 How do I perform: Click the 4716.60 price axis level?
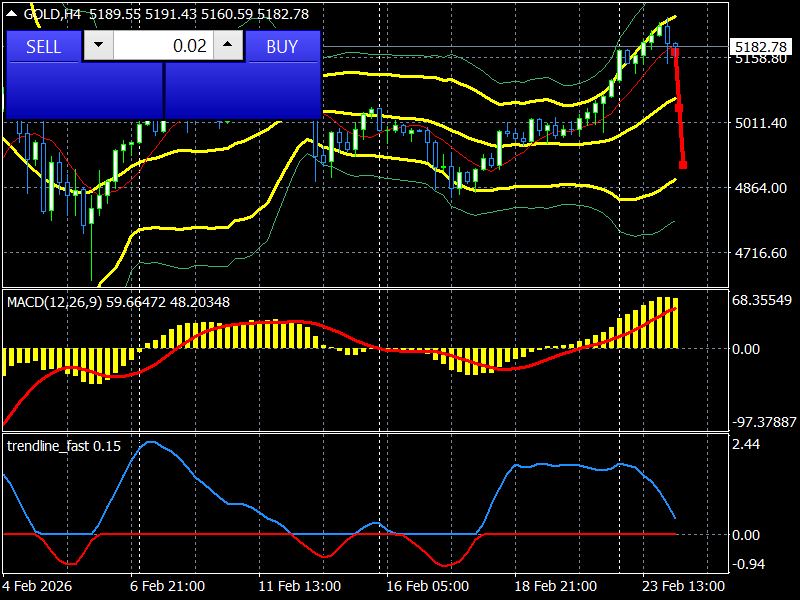(x=761, y=253)
